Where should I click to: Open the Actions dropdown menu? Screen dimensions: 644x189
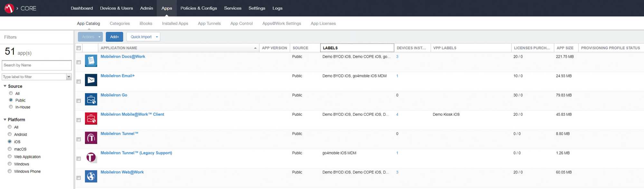[90, 37]
